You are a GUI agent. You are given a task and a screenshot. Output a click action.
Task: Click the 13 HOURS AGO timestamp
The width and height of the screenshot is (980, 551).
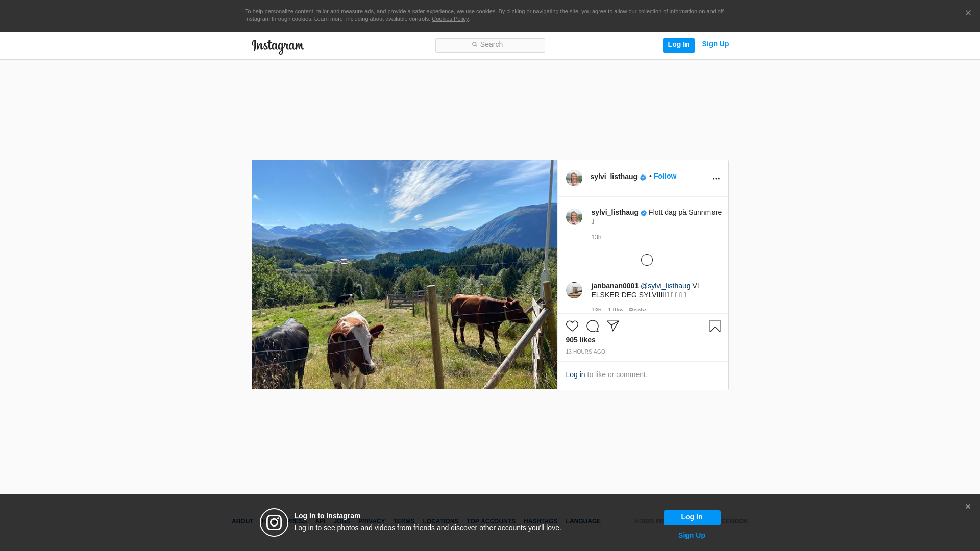click(x=585, y=352)
